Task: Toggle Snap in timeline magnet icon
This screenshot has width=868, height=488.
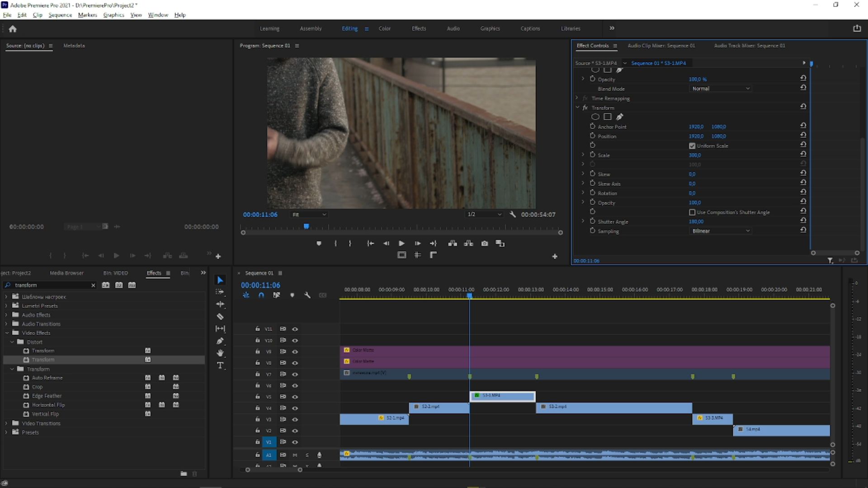Action: tap(261, 295)
